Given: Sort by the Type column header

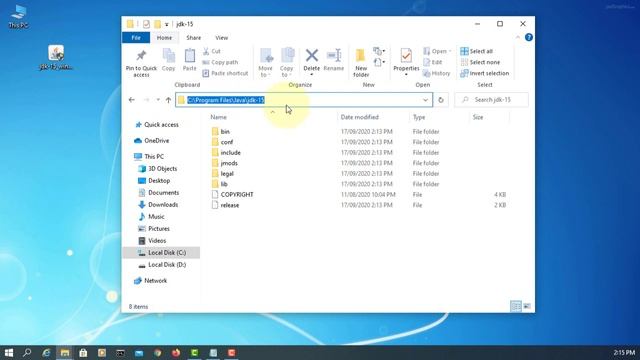Looking at the screenshot, I should pos(419,117).
